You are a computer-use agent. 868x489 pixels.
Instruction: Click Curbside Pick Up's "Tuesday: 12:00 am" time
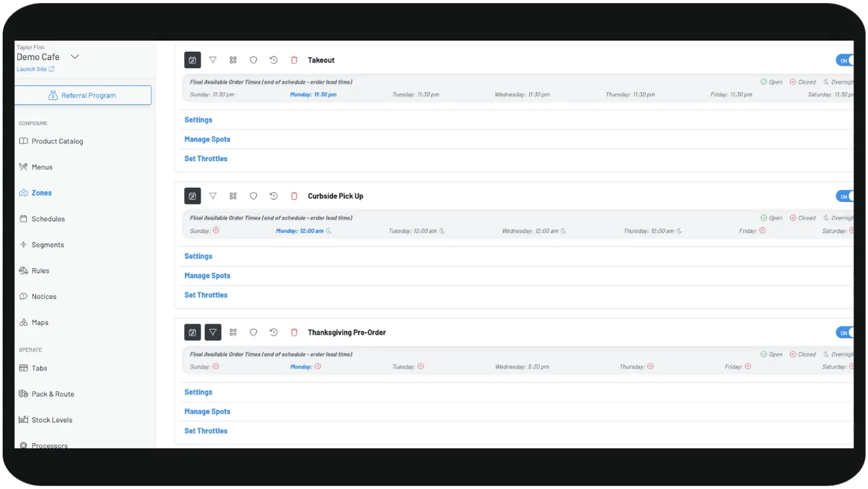(x=417, y=231)
